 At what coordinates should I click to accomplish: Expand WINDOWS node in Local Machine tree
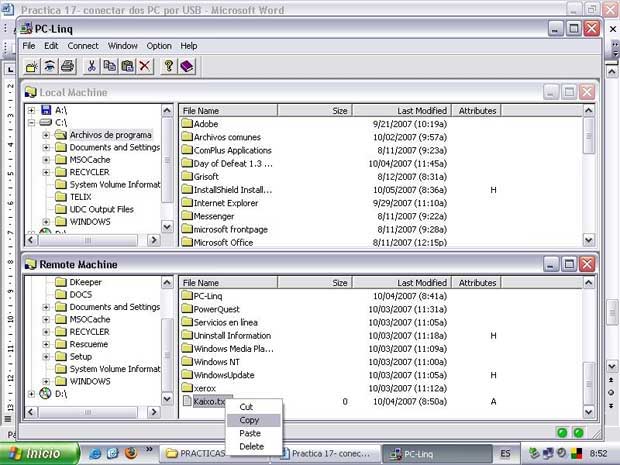[46, 222]
